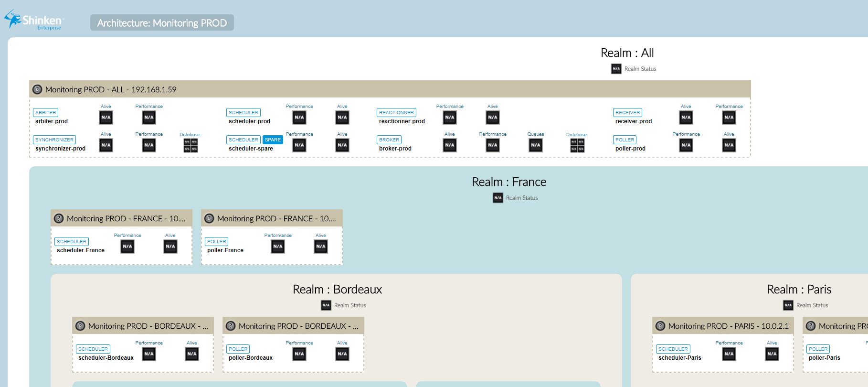Click poller-France Alive status icon
The width and height of the screenshot is (868, 387).
[321, 247]
